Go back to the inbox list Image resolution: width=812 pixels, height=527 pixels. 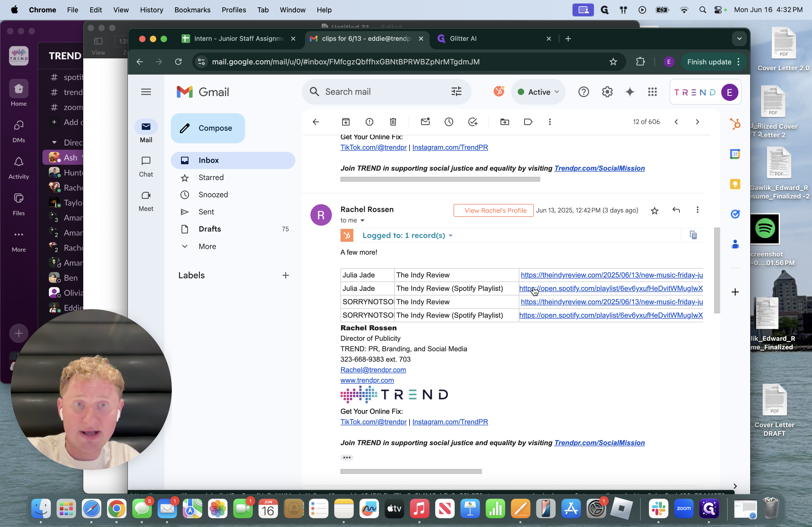(x=316, y=122)
